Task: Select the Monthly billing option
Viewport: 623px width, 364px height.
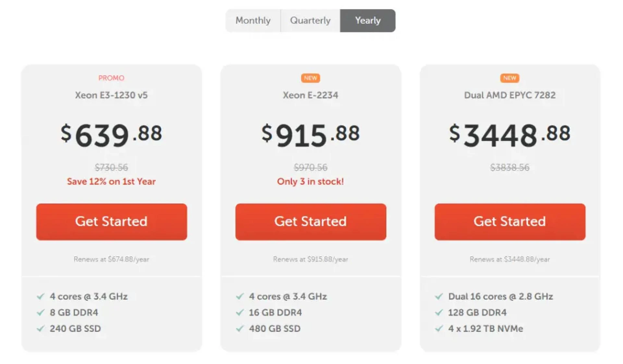Action: [x=253, y=20]
